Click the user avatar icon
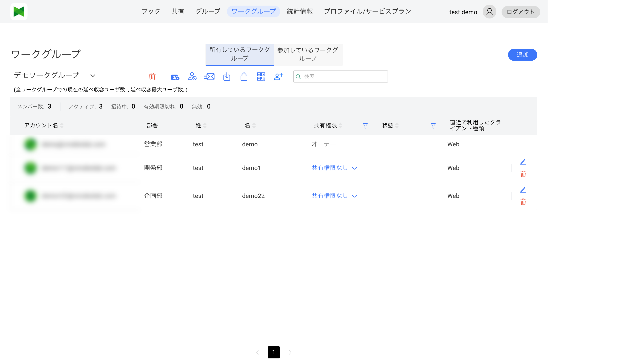Image resolution: width=619 pixels, height=364 pixels. [489, 12]
